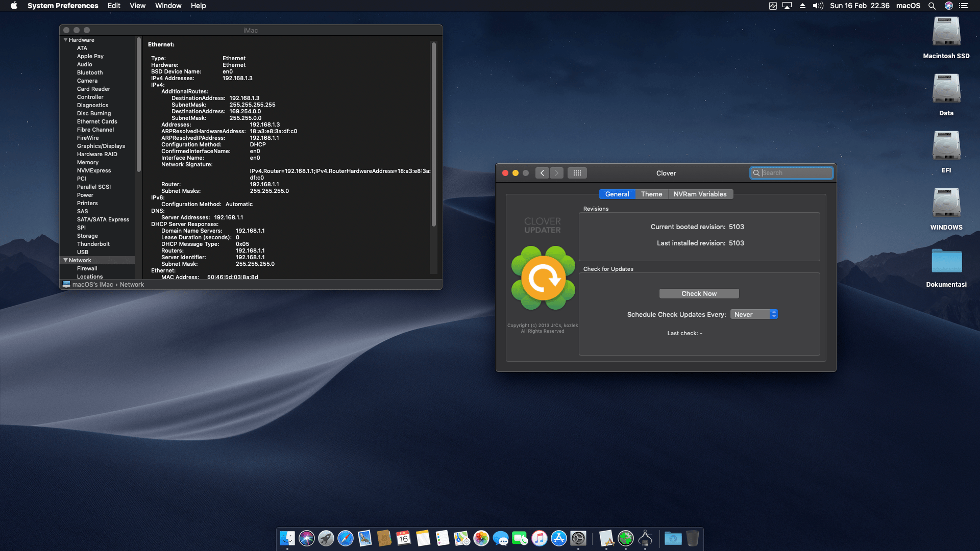Switch to the NVRam Variables tab

pos(700,194)
